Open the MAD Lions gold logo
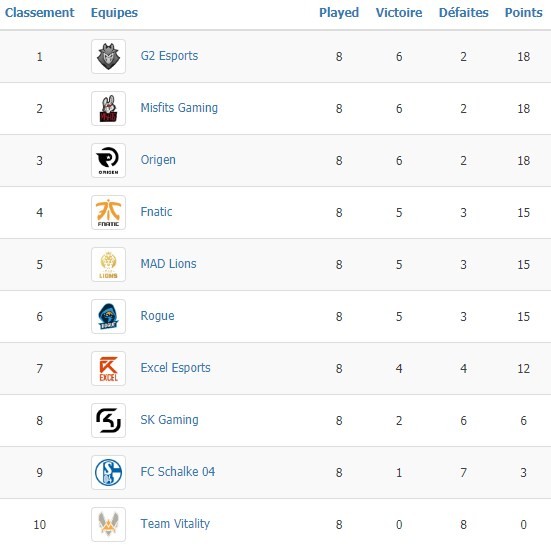 (108, 264)
